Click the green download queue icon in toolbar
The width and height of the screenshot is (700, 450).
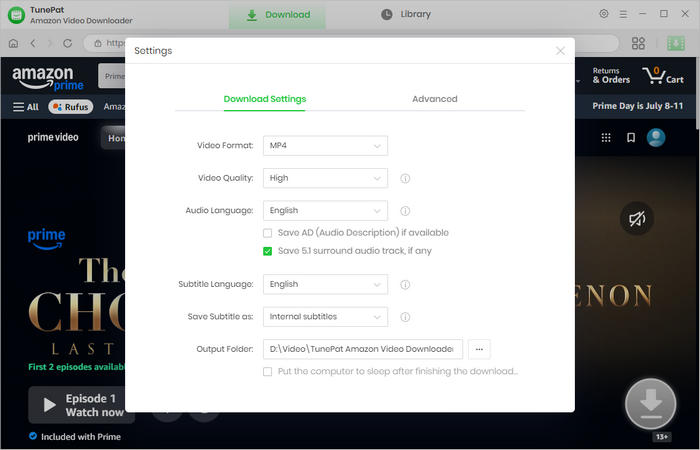tap(676, 43)
